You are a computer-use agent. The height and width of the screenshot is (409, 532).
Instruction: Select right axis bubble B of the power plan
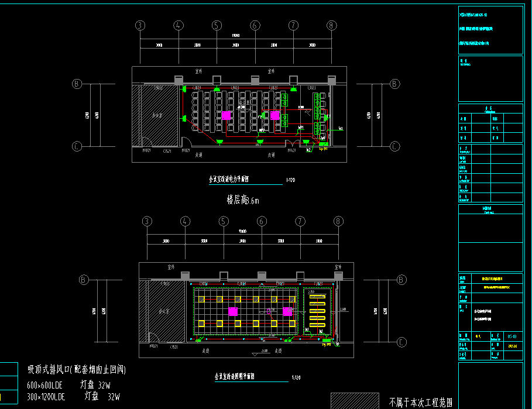point(394,84)
